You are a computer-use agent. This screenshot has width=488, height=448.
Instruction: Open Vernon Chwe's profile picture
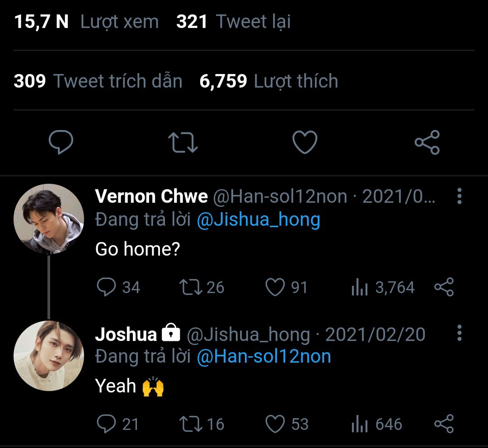pyautogui.click(x=49, y=219)
